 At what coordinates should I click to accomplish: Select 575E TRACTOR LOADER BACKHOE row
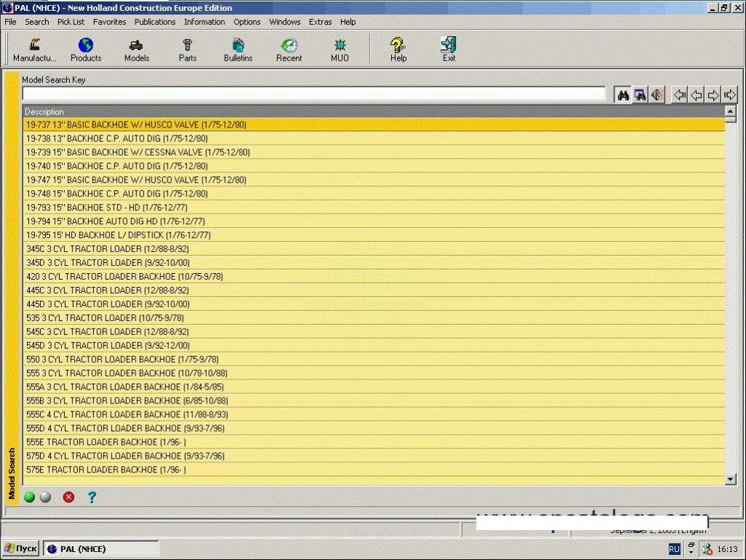point(374,469)
